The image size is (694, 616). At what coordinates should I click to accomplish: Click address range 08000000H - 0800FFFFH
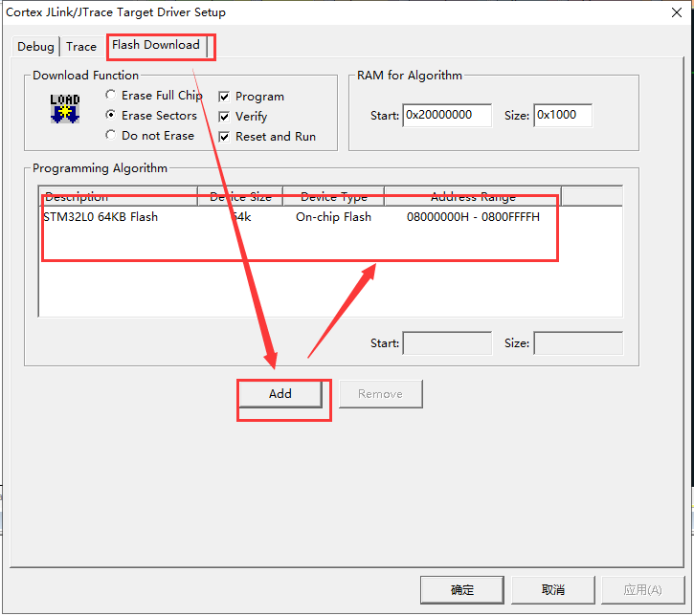(473, 217)
